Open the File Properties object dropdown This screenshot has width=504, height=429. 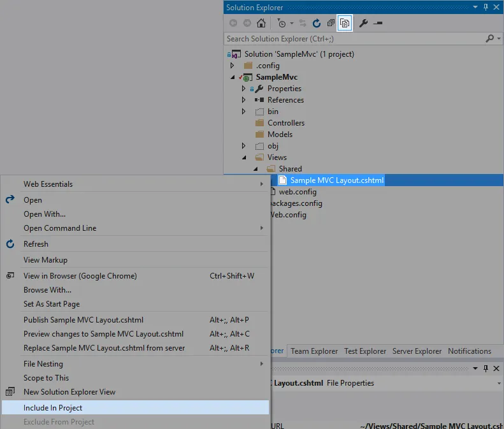(499, 383)
